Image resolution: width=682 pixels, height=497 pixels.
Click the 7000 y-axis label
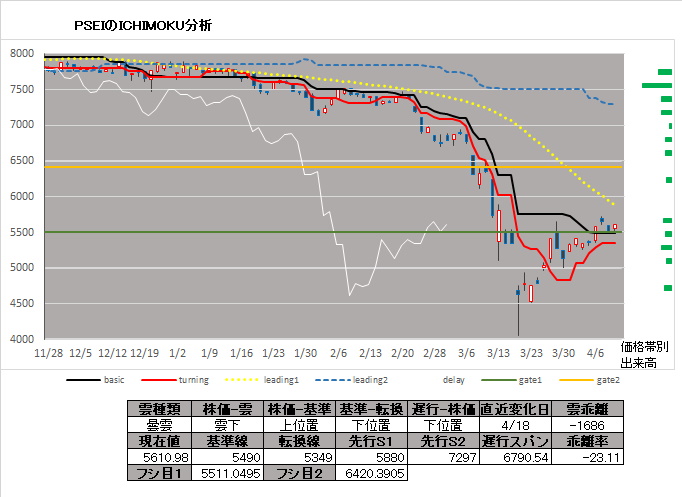click(22, 125)
